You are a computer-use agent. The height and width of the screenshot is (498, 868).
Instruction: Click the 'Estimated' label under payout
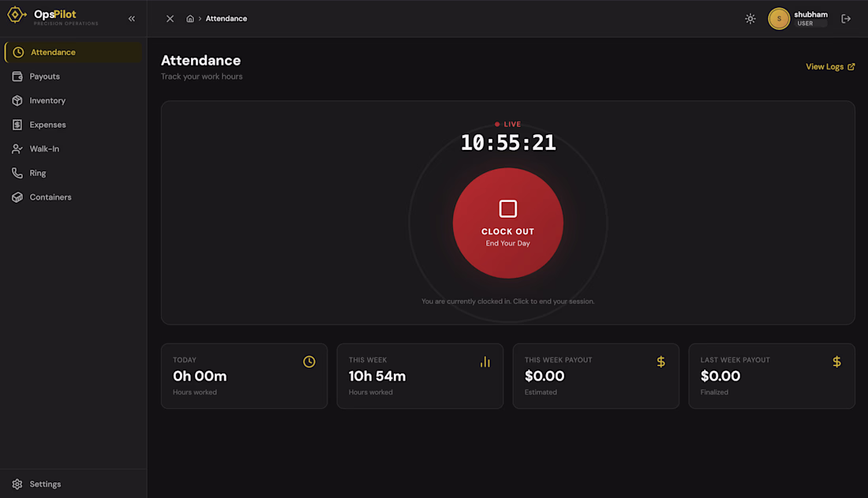pyautogui.click(x=541, y=392)
